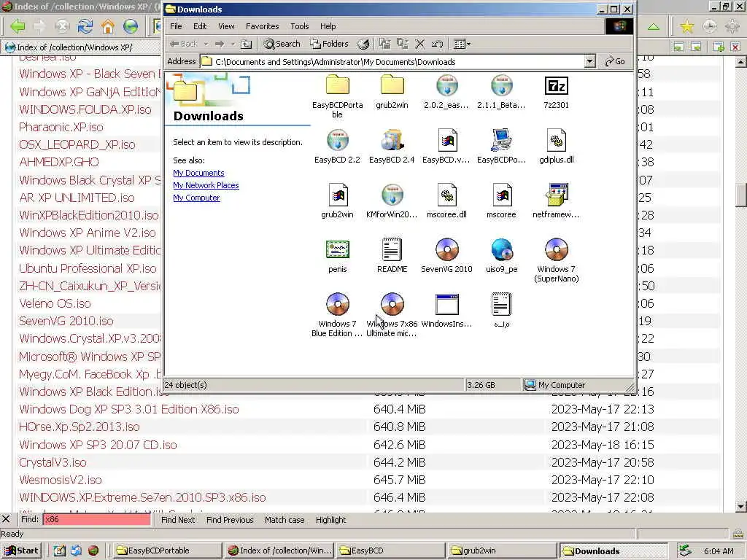The height and width of the screenshot is (560, 747).
Task: Open the My Network Places link
Action: click(206, 185)
